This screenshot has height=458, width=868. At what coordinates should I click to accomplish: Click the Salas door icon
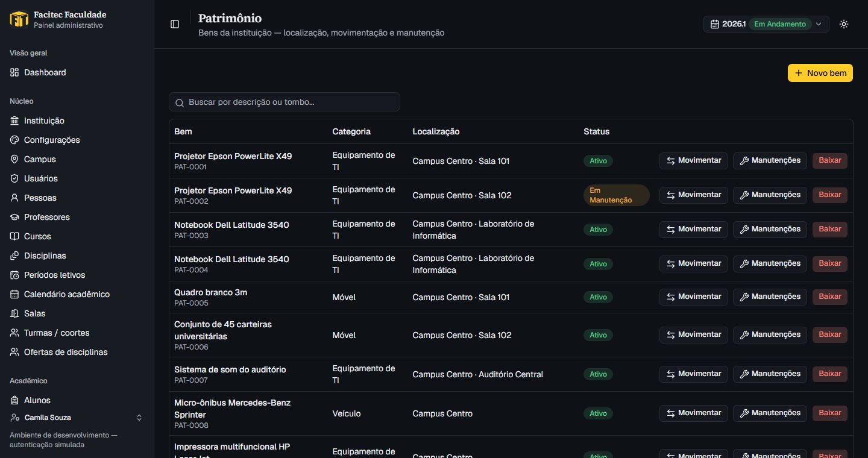coord(14,313)
